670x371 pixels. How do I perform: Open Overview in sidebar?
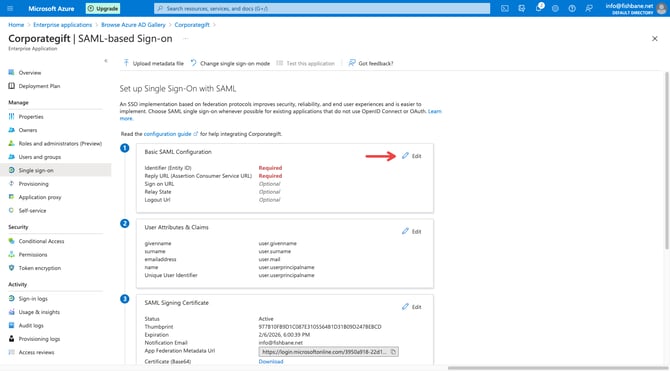29,73
